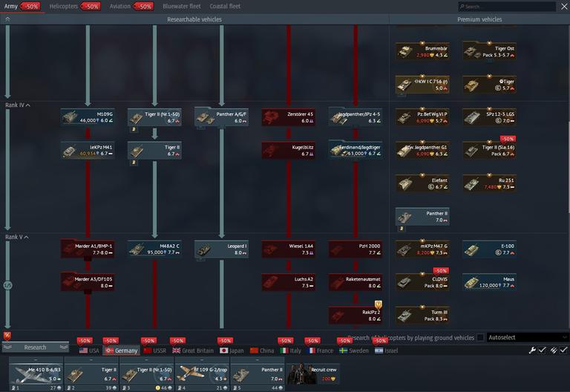Select the Raketenautomat vehicle card
Screen dimensions: 570x392
tap(356, 282)
